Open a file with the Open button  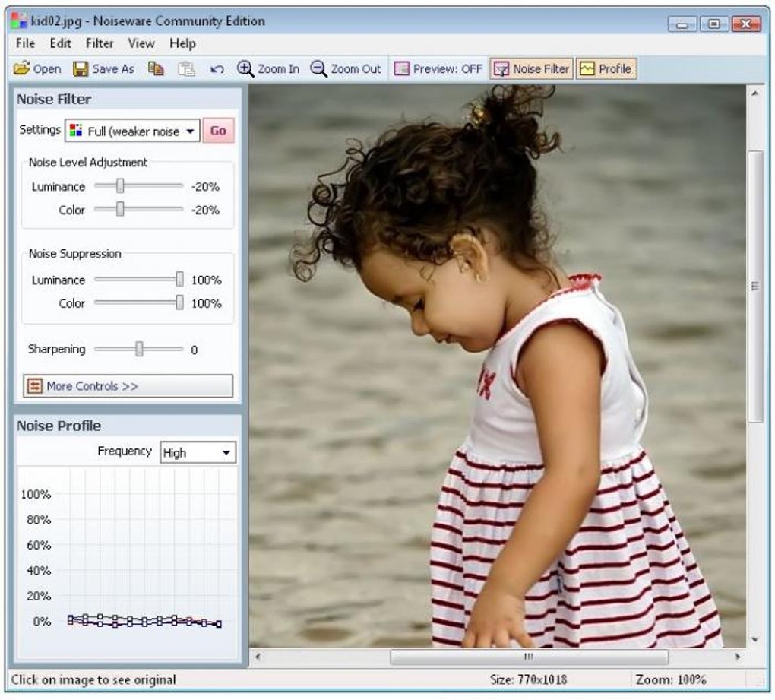pyautogui.click(x=37, y=68)
